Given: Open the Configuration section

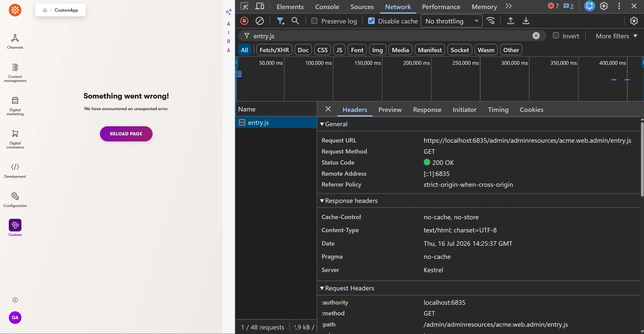Looking at the screenshot, I should click(x=15, y=200).
